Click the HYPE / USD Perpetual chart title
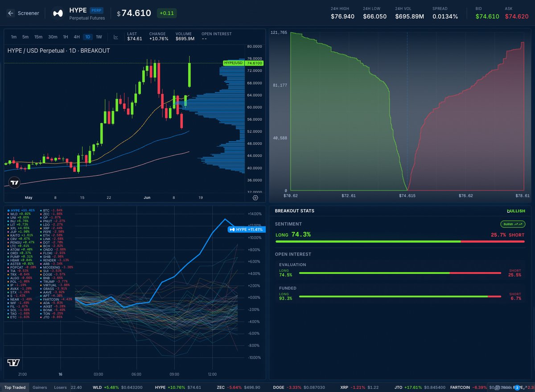 58,51
